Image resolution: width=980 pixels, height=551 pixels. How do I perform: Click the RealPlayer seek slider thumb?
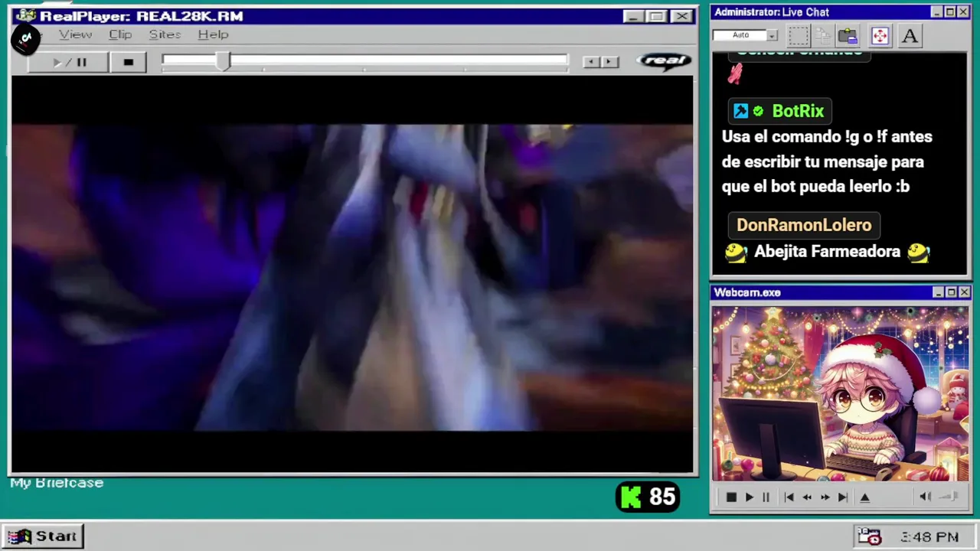coord(223,62)
